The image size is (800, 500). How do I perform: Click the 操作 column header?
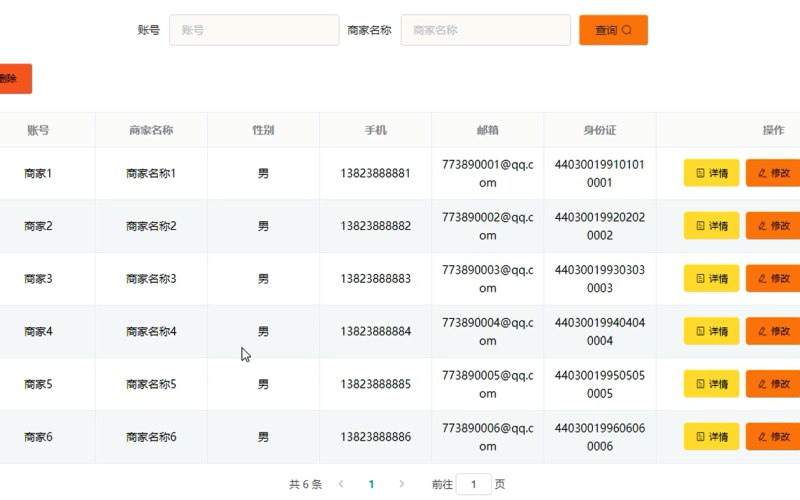[773, 130]
